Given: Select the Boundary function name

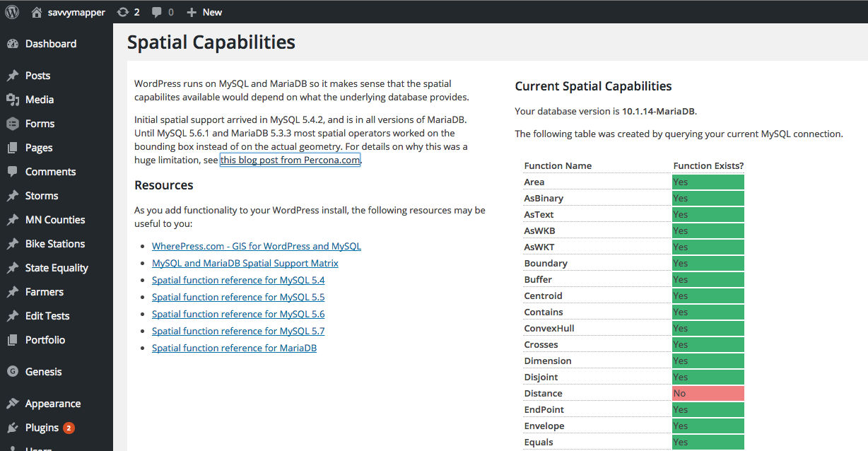Looking at the screenshot, I should click(546, 263).
